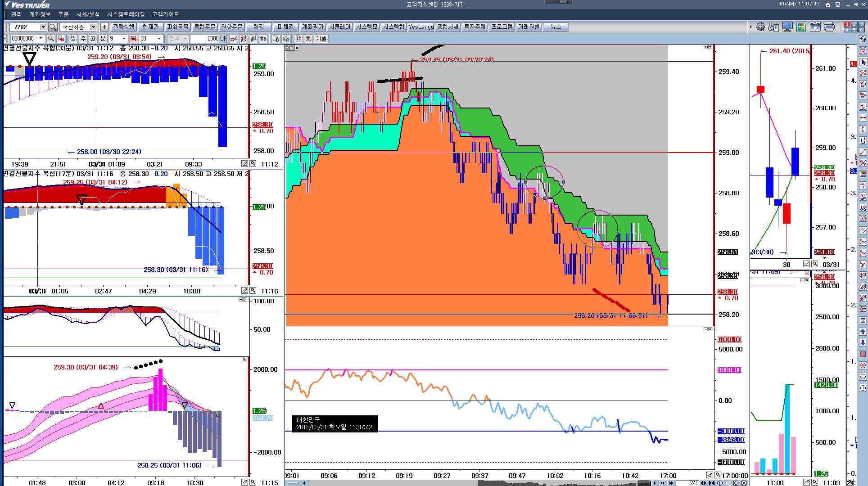Screen dimensions: 868x486
Task: Click the grid table icon beside 개별
Action: pyautogui.click(x=308, y=39)
